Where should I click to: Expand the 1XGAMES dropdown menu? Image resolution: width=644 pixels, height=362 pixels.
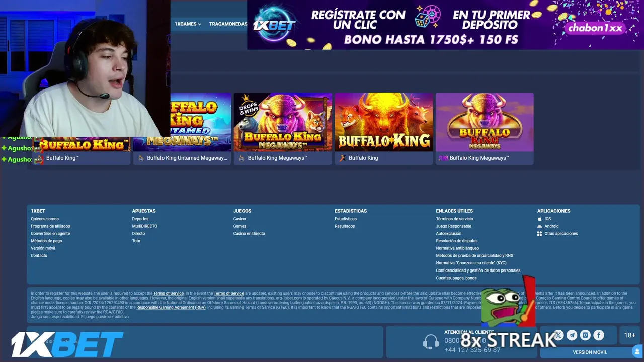pyautogui.click(x=188, y=24)
